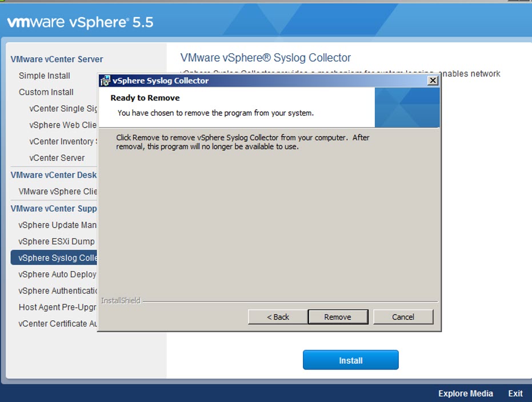Open Host Agent Pre-Upgrade Checker item

[58, 307]
